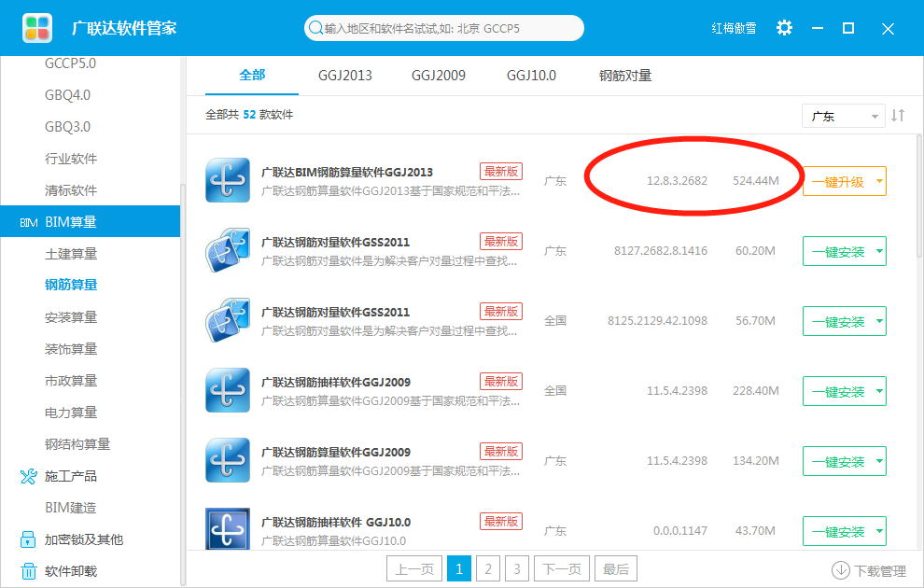Screen dimensions: 924x588
Task: Go to page 2
Action: tap(488, 568)
